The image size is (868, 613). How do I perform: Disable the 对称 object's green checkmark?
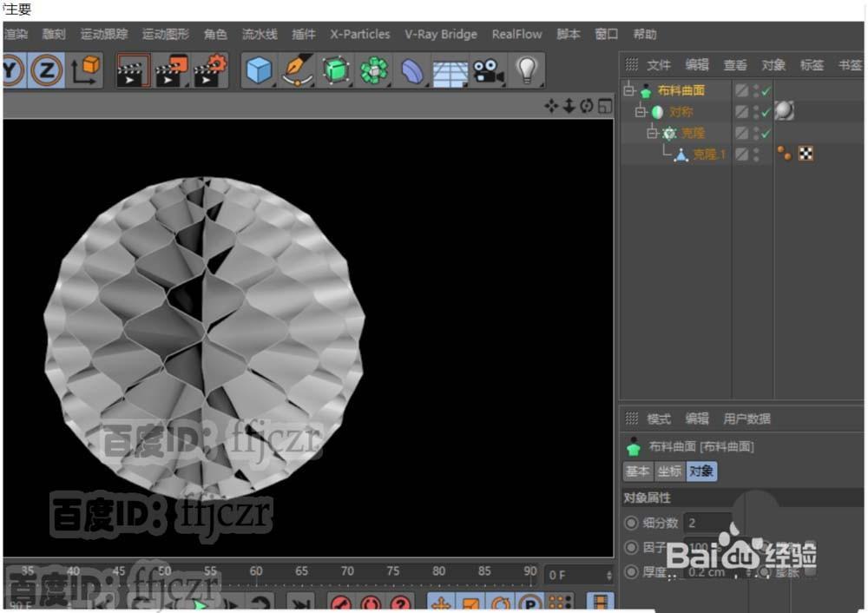767,111
